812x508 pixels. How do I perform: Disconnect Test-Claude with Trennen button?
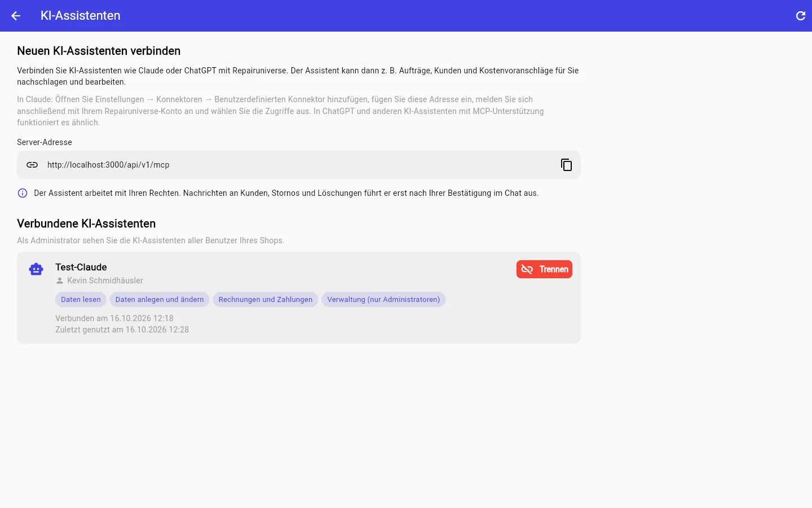[544, 269]
